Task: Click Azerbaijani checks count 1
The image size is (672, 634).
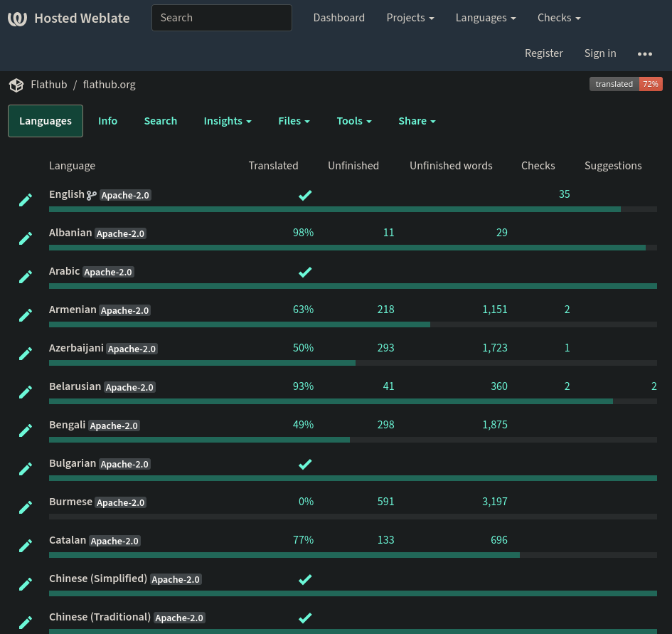Action: click(x=567, y=348)
